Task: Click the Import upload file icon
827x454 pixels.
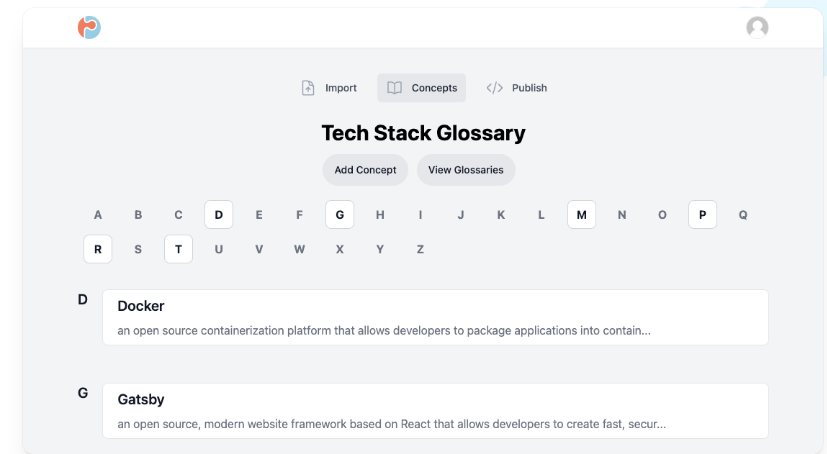Action: [x=308, y=88]
